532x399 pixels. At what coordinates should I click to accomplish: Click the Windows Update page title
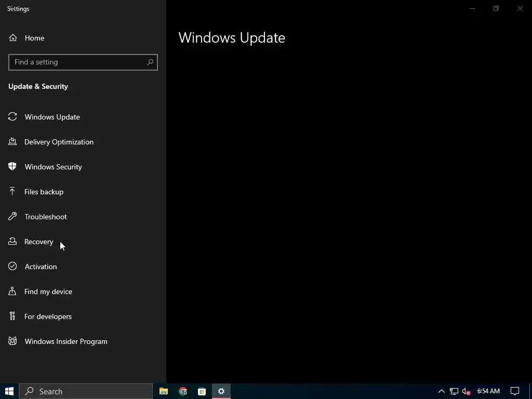232,37
